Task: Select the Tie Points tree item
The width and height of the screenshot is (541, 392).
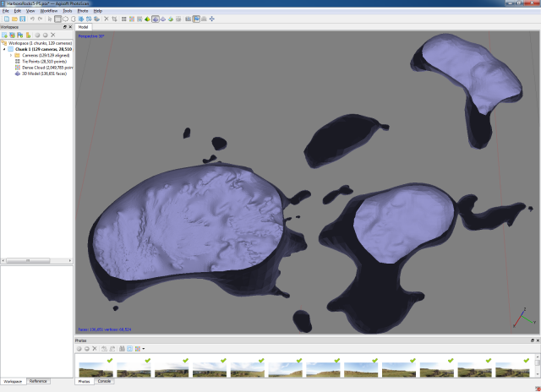Action: (41, 62)
